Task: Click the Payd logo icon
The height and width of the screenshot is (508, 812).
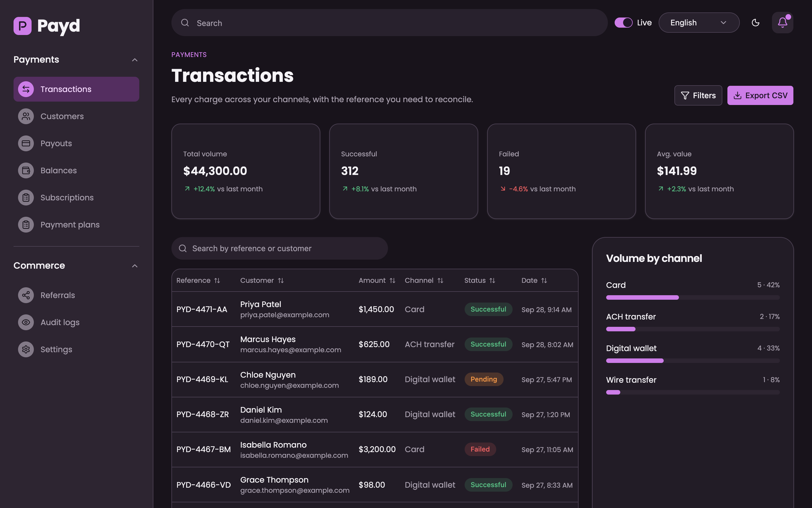Action: (x=23, y=26)
